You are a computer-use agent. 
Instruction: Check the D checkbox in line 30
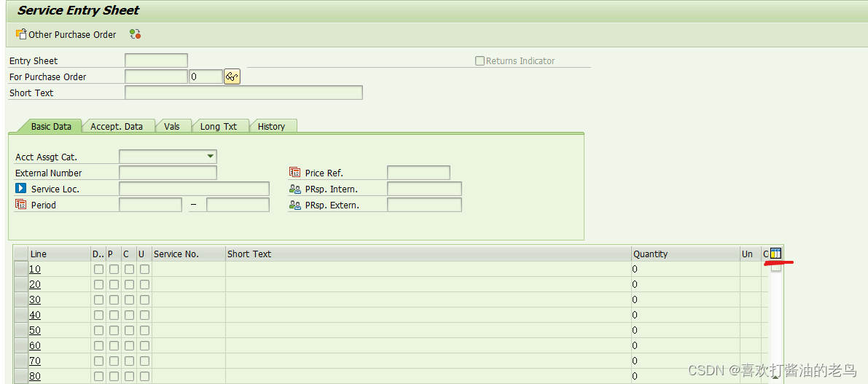point(98,300)
